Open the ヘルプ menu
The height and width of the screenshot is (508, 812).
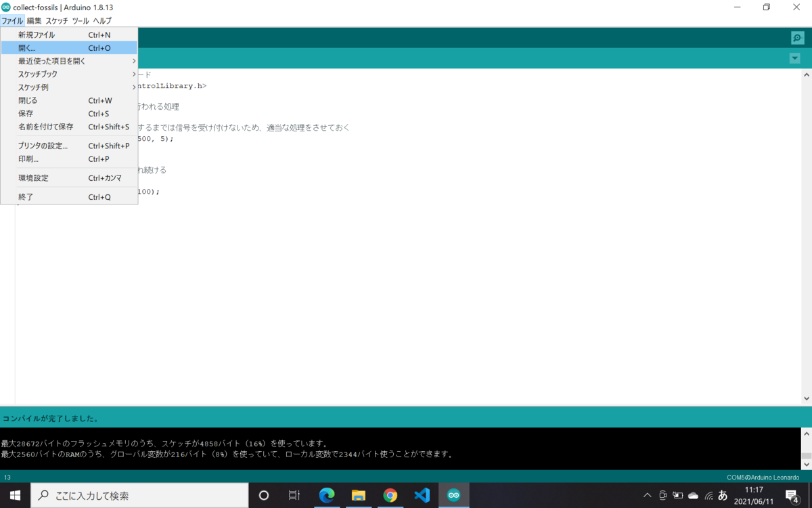pyautogui.click(x=102, y=21)
